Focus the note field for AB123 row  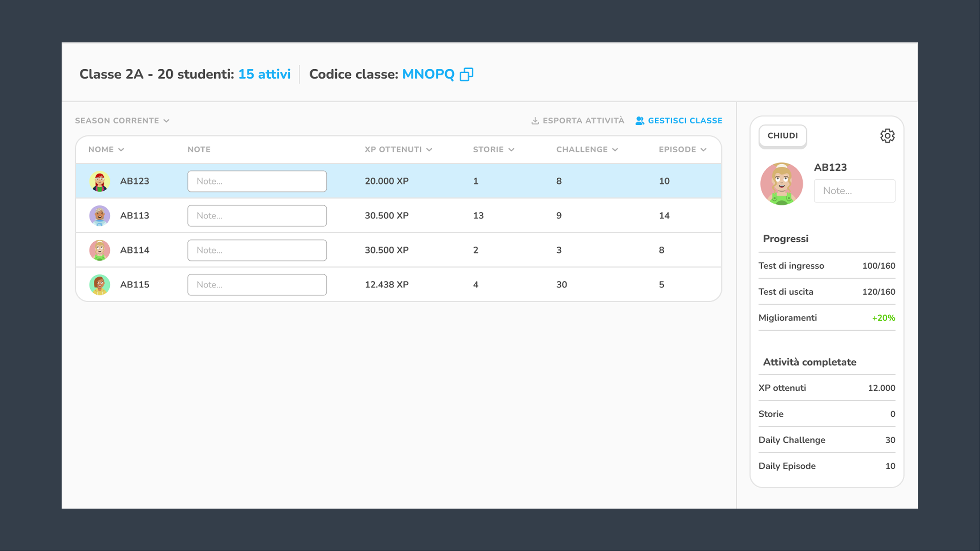pyautogui.click(x=257, y=181)
